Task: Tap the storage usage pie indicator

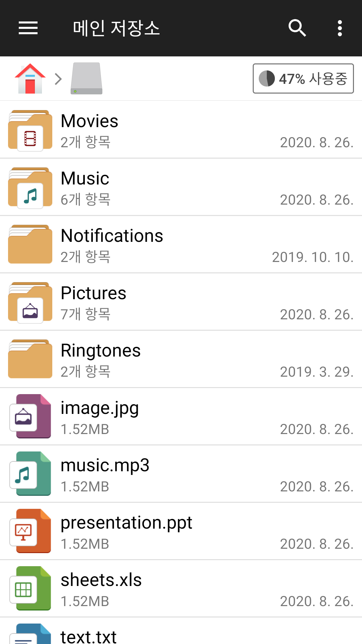Action: click(267, 78)
